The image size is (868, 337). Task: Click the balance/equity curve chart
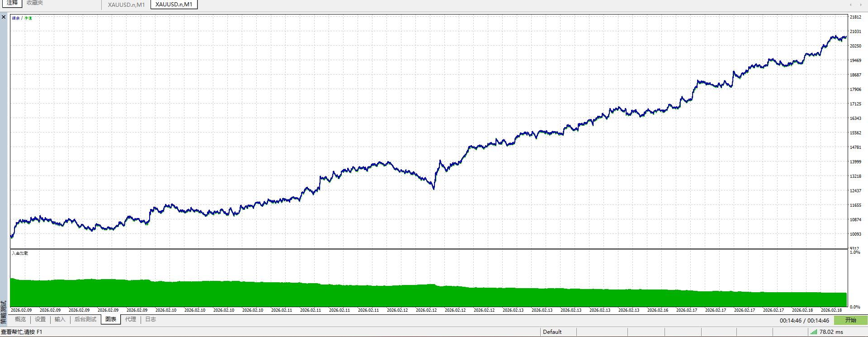(x=429, y=131)
